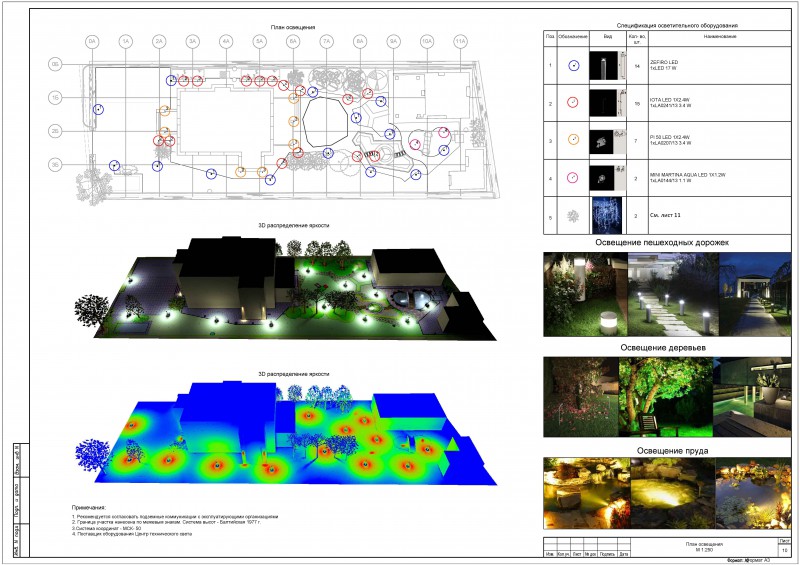Click 'План освещения' plan title
This screenshot has width=800, height=565.
coord(293,28)
